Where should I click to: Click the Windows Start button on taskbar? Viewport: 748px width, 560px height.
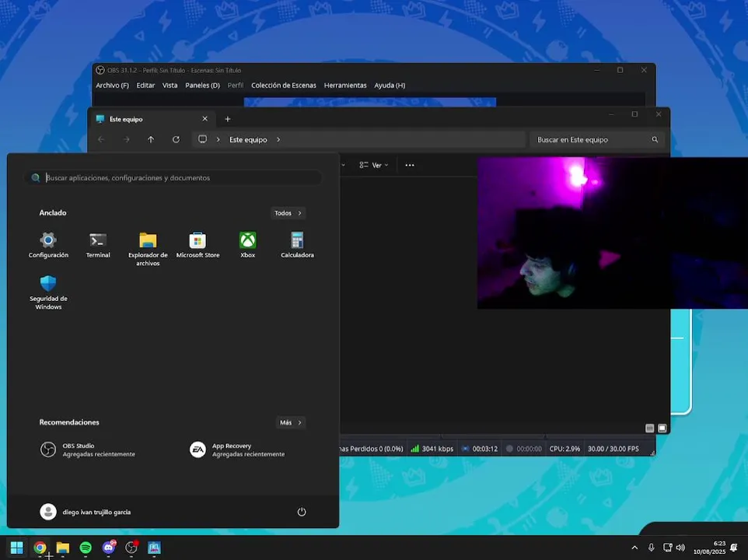click(x=16, y=548)
